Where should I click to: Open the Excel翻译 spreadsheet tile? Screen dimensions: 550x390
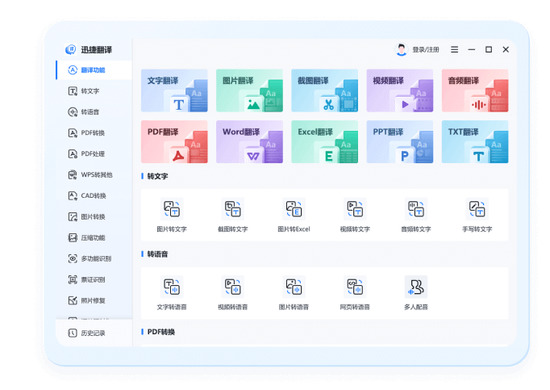pyautogui.click(x=324, y=142)
